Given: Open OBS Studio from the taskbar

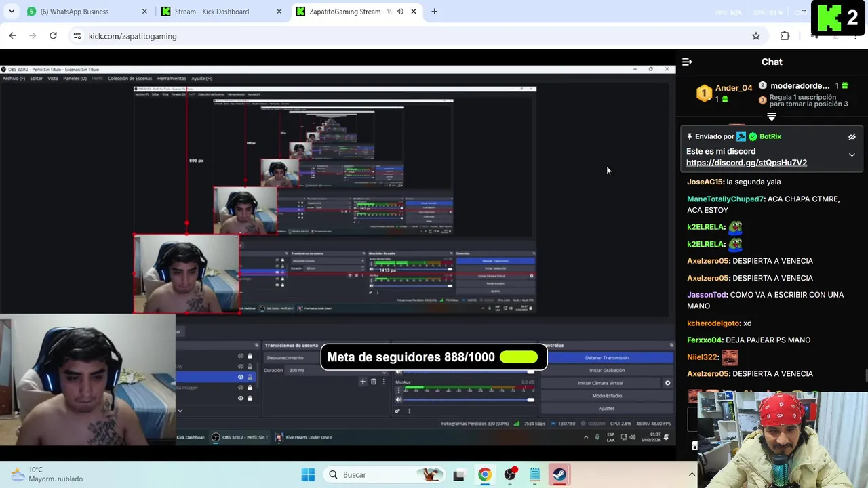Looking at the screenshot, I should pos(510,474).
